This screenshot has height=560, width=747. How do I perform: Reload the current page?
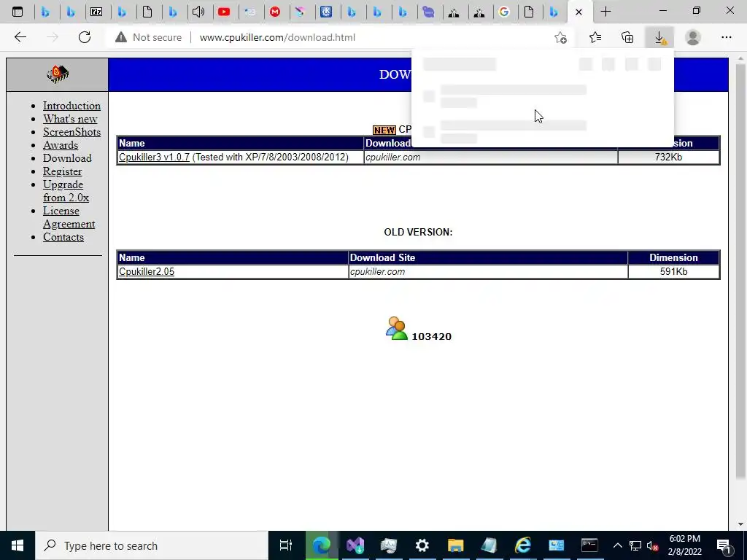click(x=85, y=37)
